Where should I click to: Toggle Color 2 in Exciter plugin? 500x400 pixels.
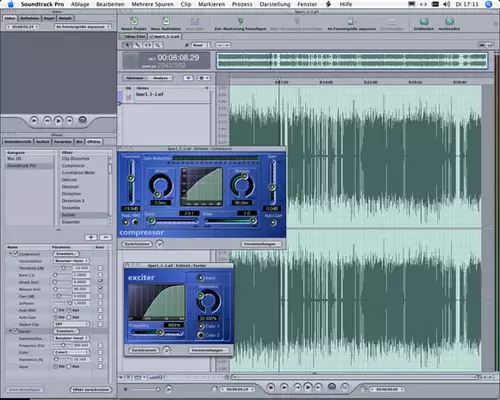click(x=201, y=335)
